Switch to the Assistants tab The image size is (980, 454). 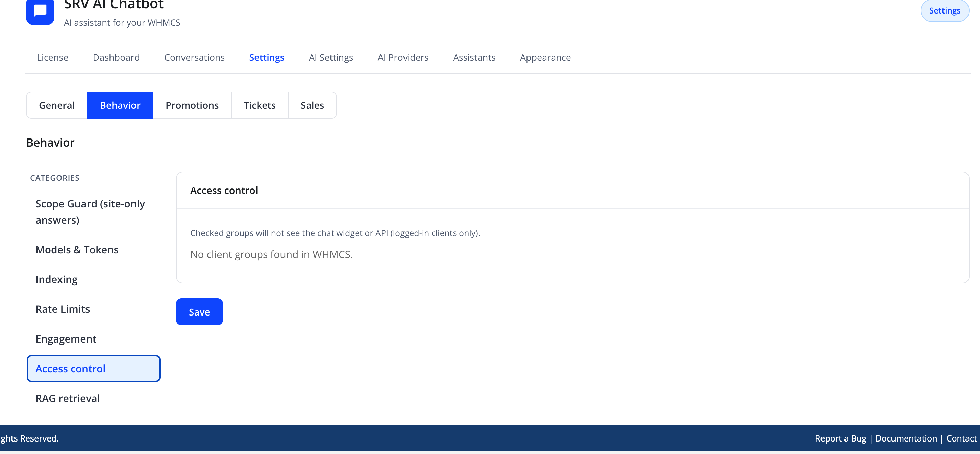click(x=474, y=57)
